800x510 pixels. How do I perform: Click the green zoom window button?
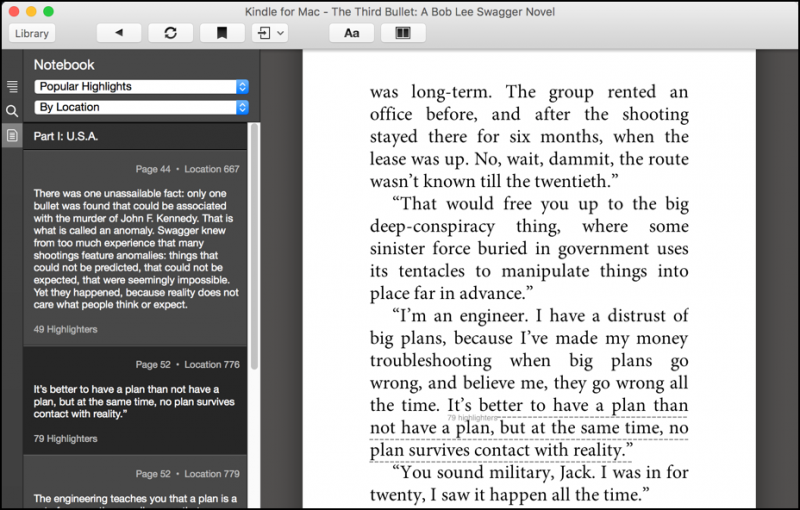point(50,11)
